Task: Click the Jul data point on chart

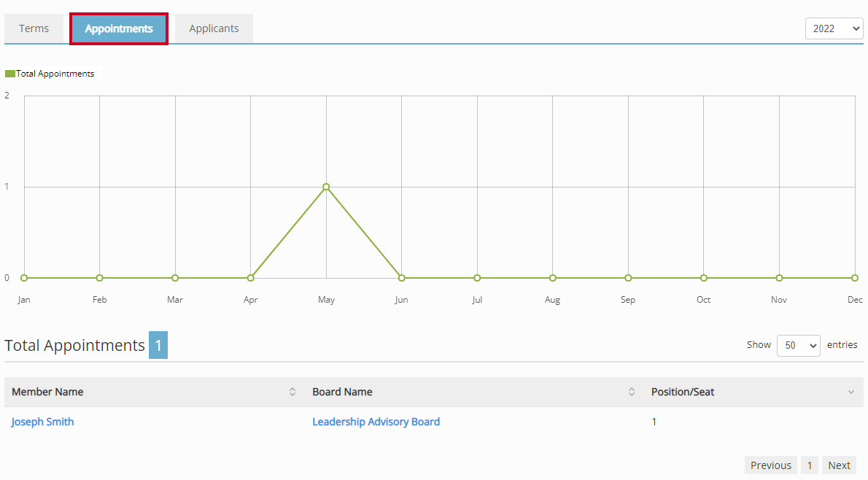Action: 477,278
